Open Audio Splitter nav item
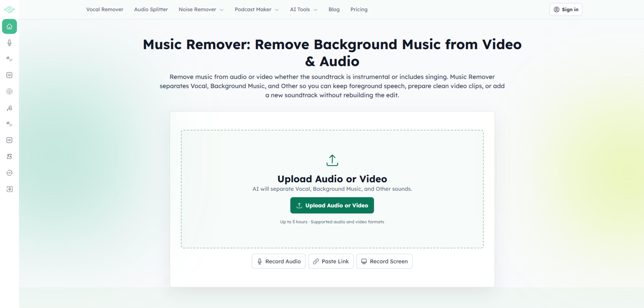This screenshot has width=644, height=308. (151, 10)
